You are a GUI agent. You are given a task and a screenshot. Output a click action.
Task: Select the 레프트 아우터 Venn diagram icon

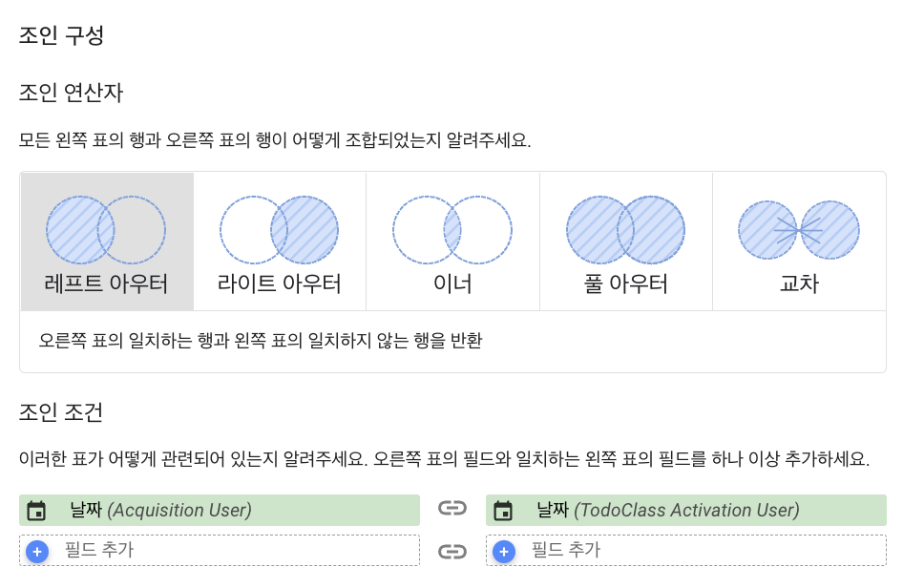point(106,230)
